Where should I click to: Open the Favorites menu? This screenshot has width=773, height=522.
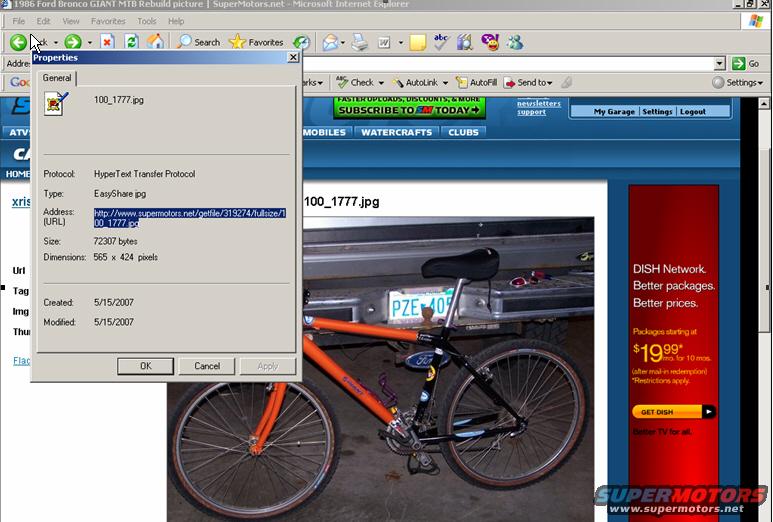[108, 21]
